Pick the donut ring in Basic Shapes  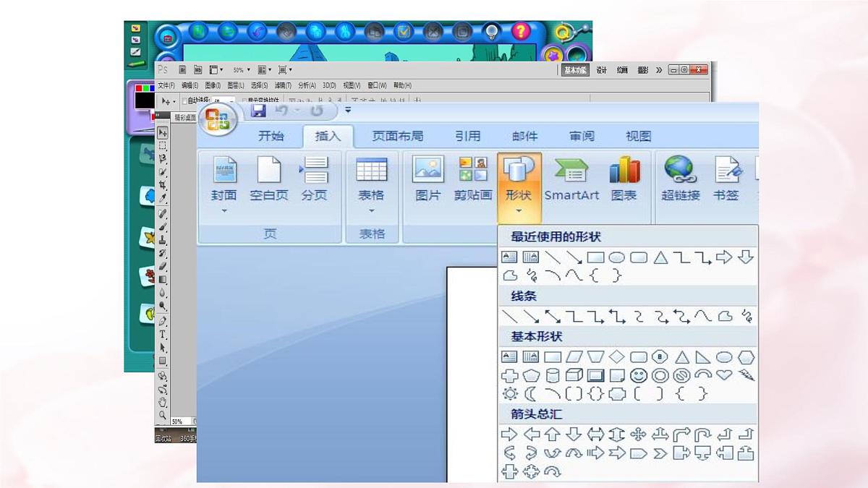660,375
